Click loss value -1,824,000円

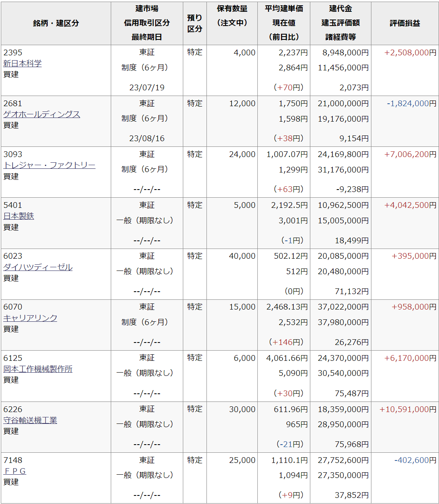pyautogui.click(x=411, y=103)
